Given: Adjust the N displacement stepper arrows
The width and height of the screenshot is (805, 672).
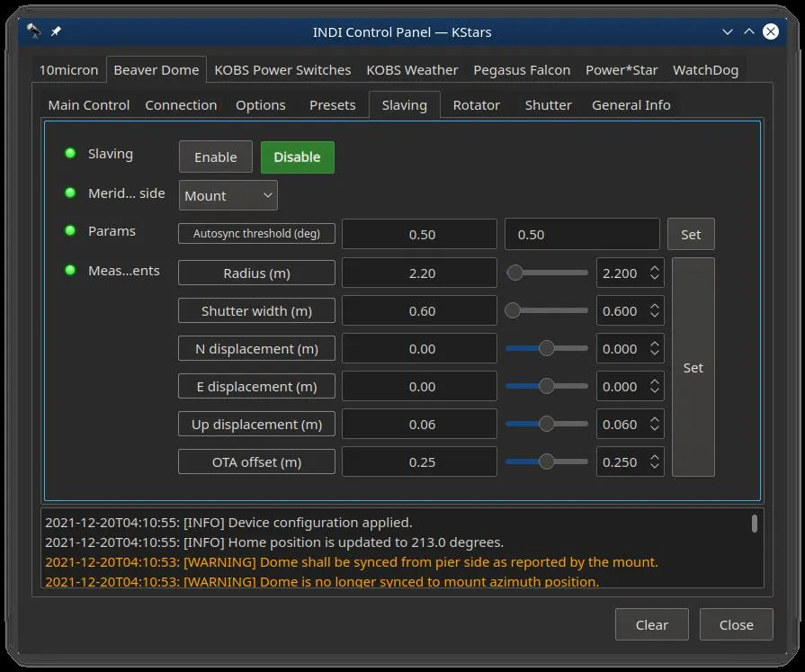Looking at the screenshot, I should click(654, 348).
